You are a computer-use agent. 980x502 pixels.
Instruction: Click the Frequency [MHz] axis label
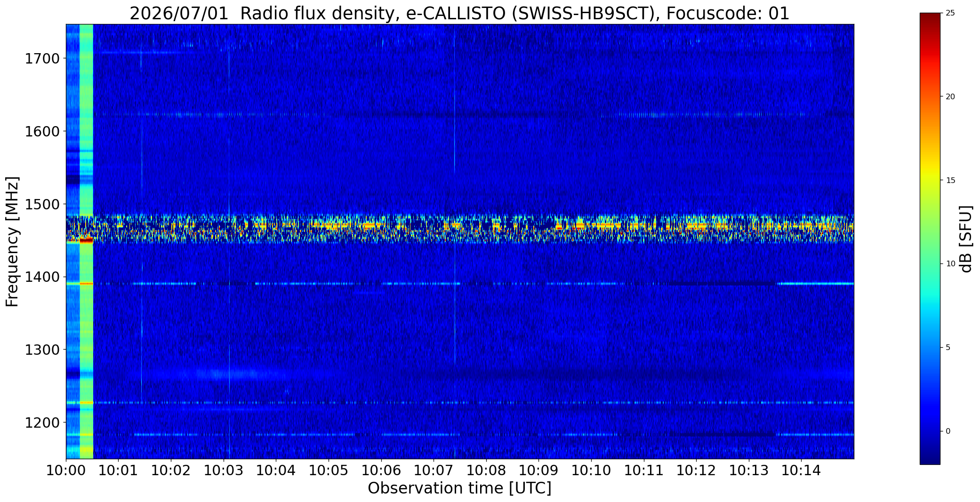coord(12,241)
